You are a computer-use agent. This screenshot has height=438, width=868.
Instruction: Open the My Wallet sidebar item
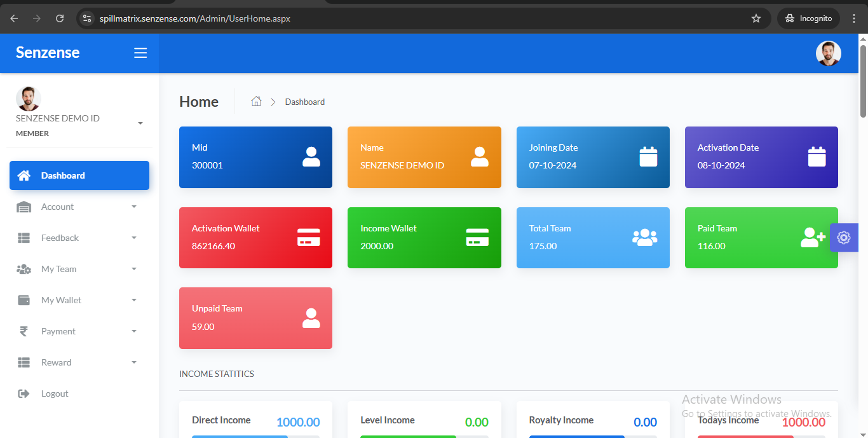[x=79, y=300]
